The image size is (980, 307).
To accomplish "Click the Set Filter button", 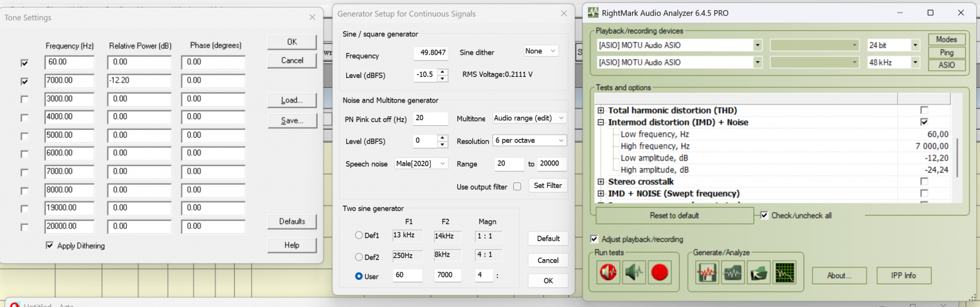I will 548,186.
